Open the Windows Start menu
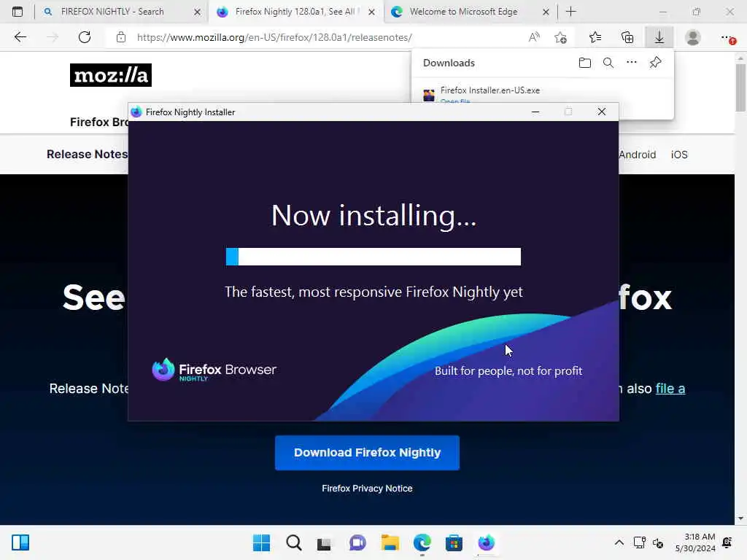 261,542
